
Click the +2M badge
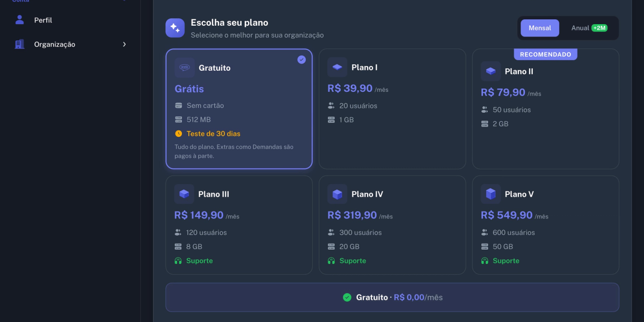point(599,28)
